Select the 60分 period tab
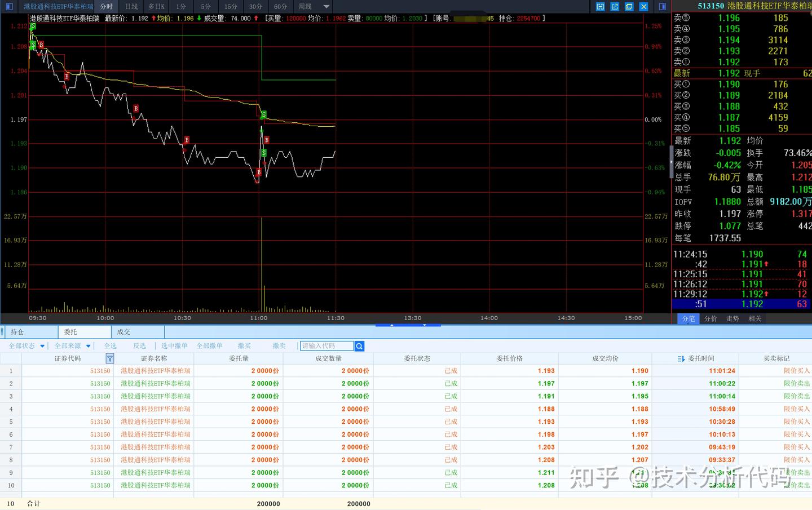The height and width of the screenshot is (510, 812). pyautogui.click(x=280, y=7)
